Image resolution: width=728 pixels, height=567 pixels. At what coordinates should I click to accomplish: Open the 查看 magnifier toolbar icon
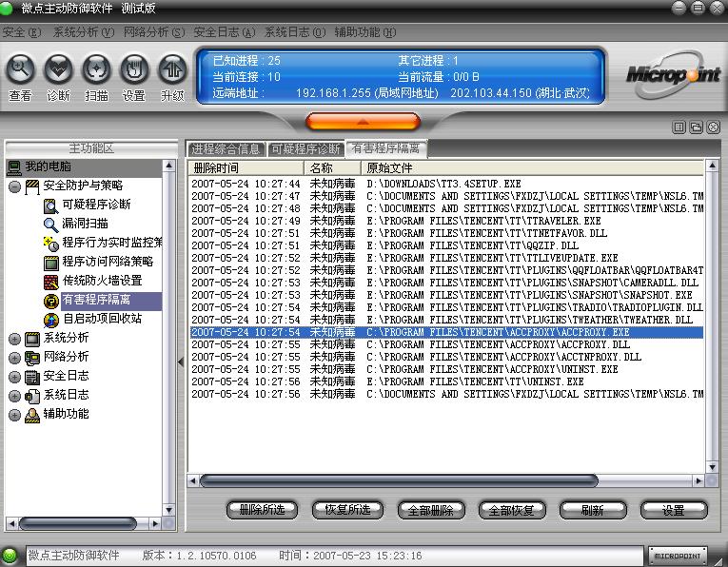20,69
